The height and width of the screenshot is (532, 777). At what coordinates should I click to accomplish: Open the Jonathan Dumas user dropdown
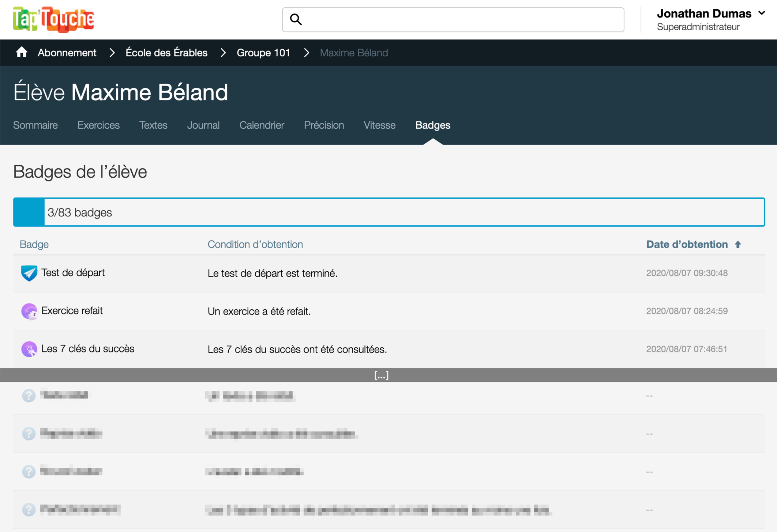coord(762,13)
